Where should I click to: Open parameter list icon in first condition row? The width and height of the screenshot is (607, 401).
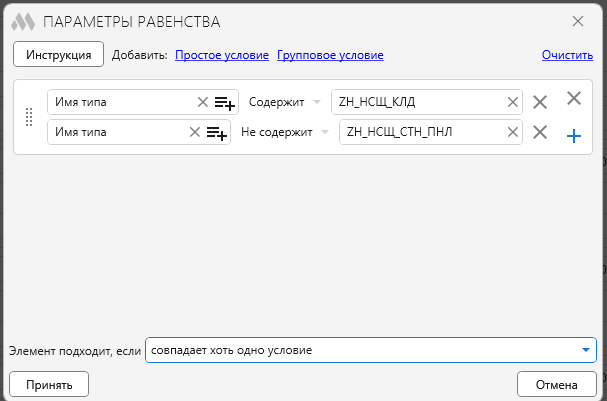(x=225, y=103)
